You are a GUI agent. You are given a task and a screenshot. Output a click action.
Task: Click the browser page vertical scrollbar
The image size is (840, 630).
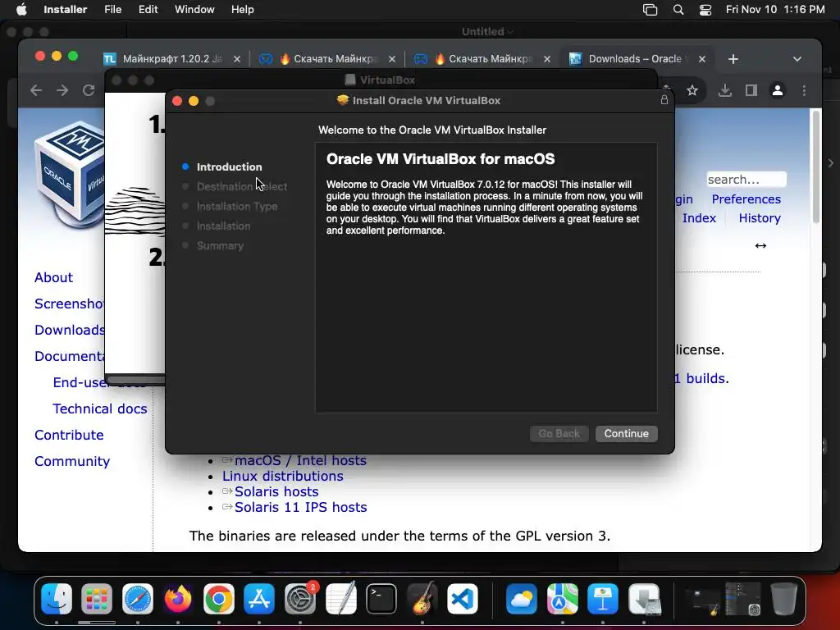click(816, 166)
